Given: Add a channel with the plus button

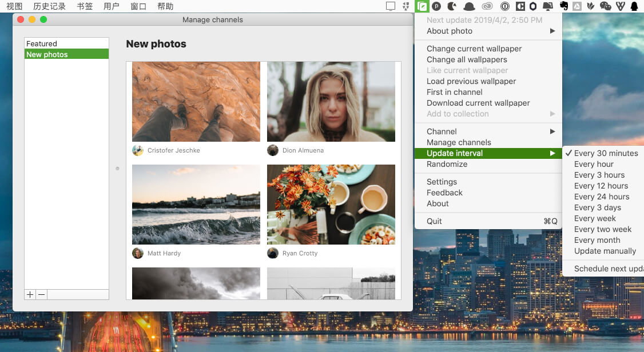Looking at the screenshot, I should pos(30,294).
